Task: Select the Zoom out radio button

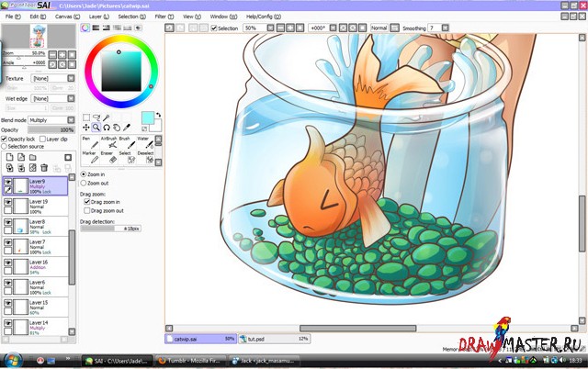Action: tap(84, 184)
